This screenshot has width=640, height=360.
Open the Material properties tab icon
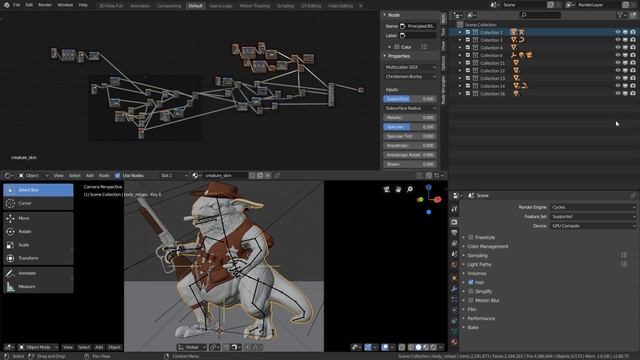[x=454, y=342]
